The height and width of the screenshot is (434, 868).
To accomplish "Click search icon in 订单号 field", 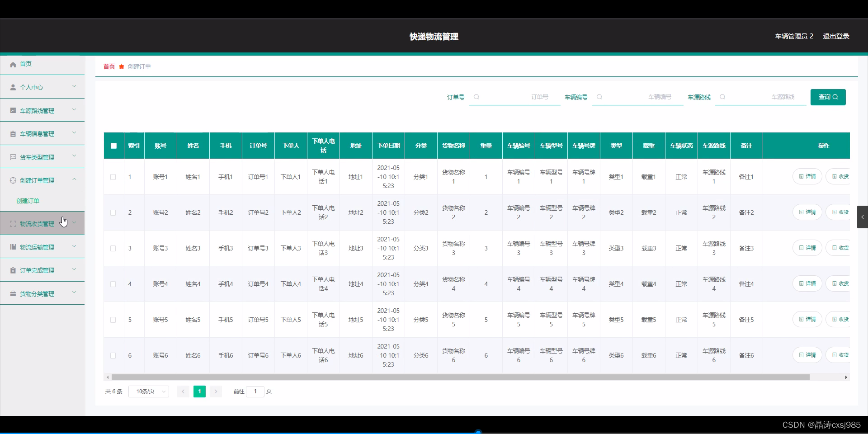I will 476,97.
